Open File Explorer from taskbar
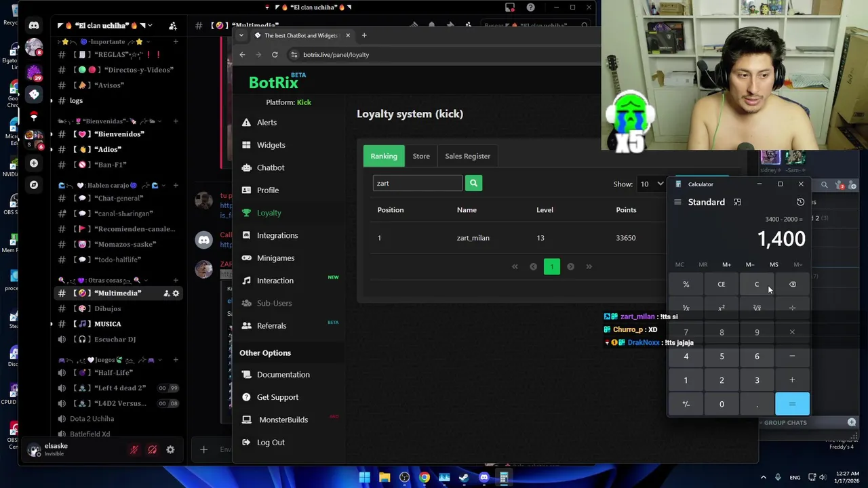Viewport: 868px width, 488px height. 384,477
